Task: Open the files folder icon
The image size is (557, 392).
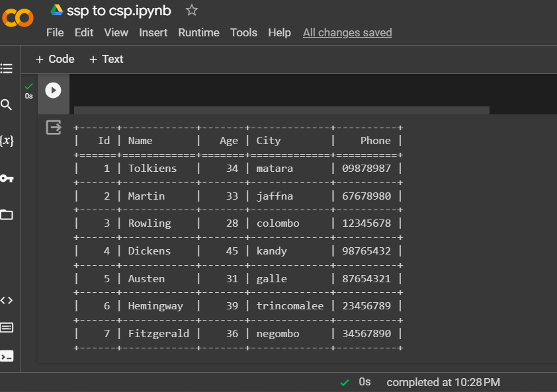Action: pos(7,215)
